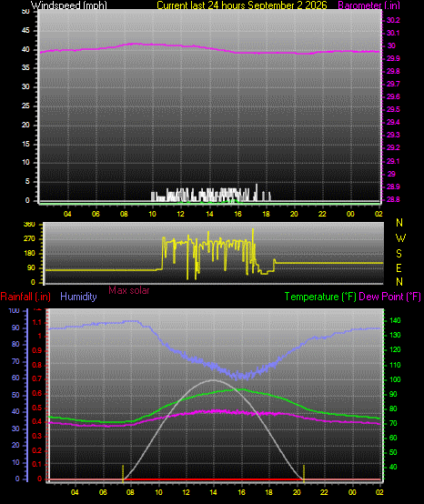424x504 pixels.
Task: Click the S compass label on wind direction chart
Action: [x=399, y=254]
